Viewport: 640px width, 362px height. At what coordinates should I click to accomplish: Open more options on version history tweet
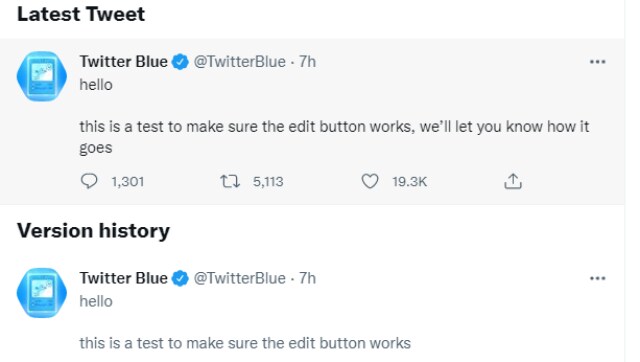coord(598,279)
